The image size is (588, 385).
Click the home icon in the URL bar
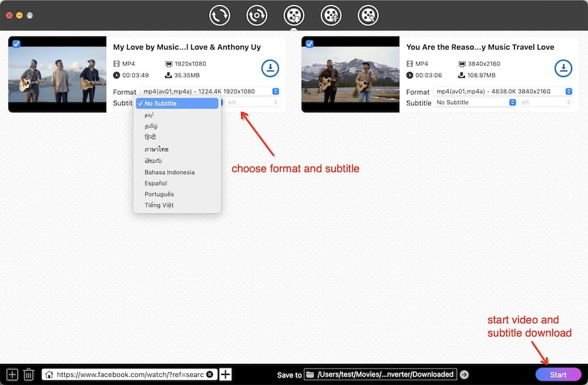(49, 374)
